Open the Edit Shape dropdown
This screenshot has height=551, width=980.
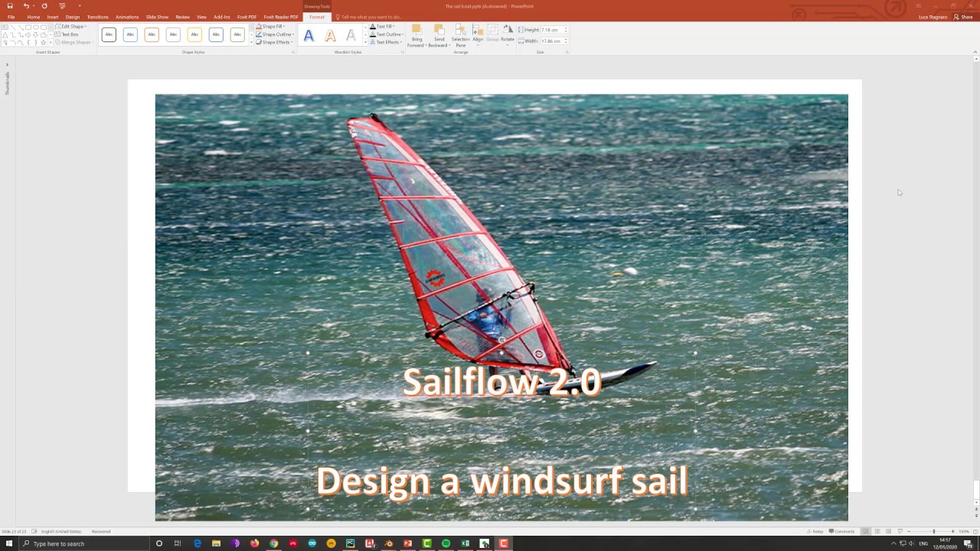click(x=71, y=27)
